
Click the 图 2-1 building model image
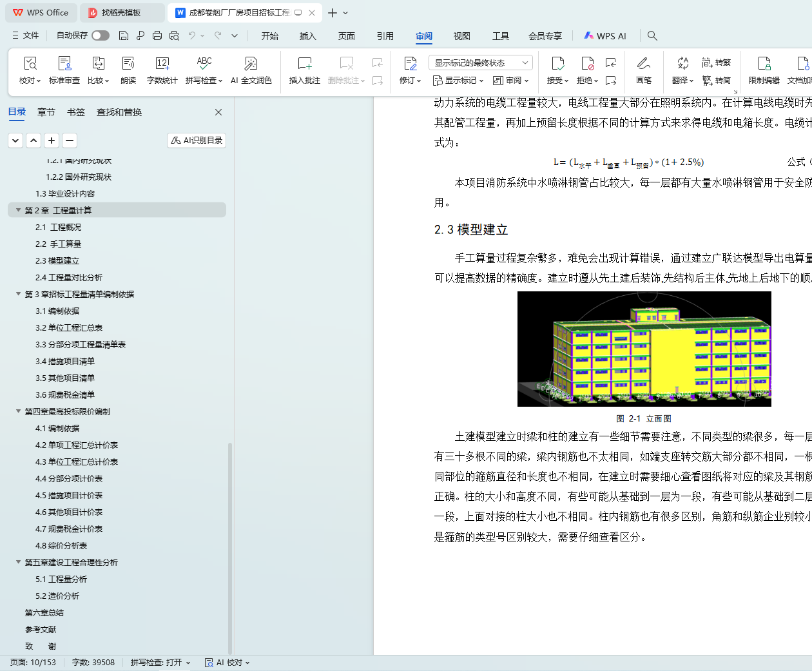pos(644,349)
